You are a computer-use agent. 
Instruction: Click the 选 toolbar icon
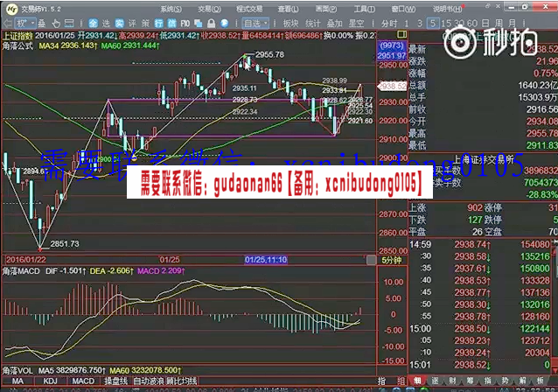[x=106, y=24]
